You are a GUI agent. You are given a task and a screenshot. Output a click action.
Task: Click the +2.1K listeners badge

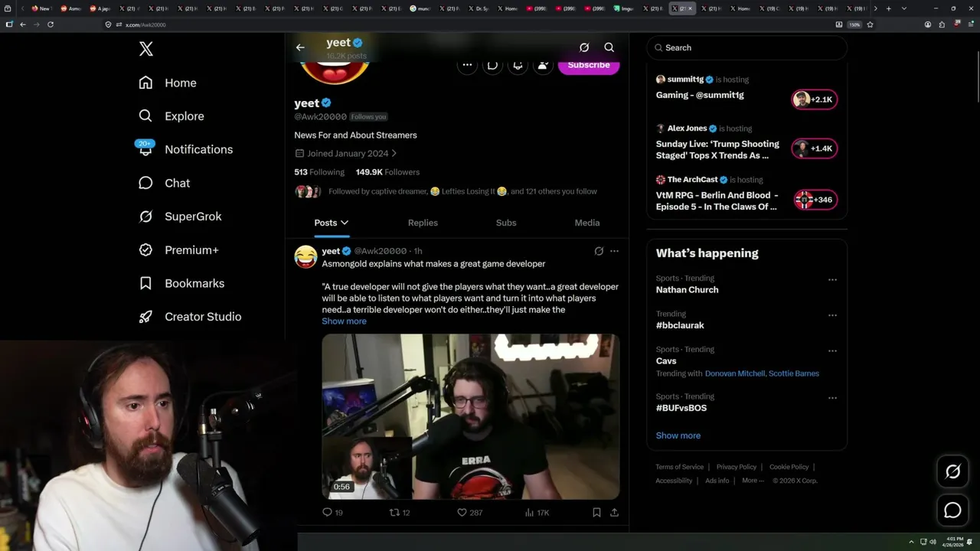(x=815, y=99)
